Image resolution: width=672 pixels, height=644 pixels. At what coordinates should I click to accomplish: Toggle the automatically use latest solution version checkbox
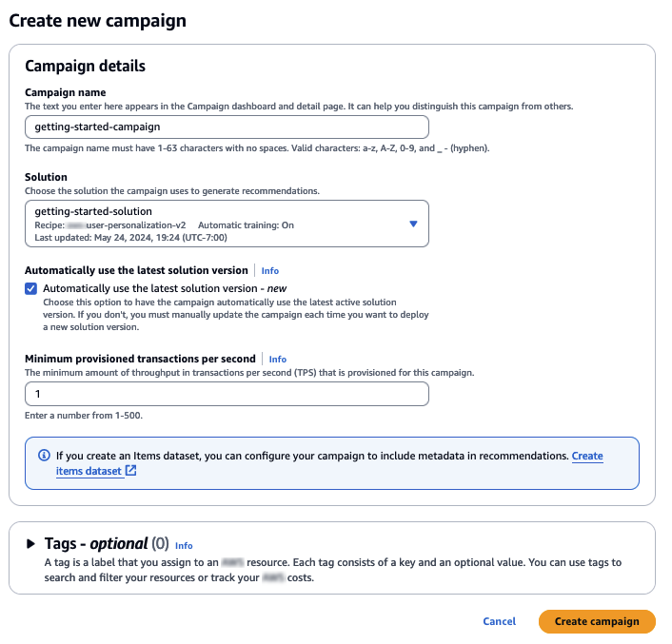(31, 288)
